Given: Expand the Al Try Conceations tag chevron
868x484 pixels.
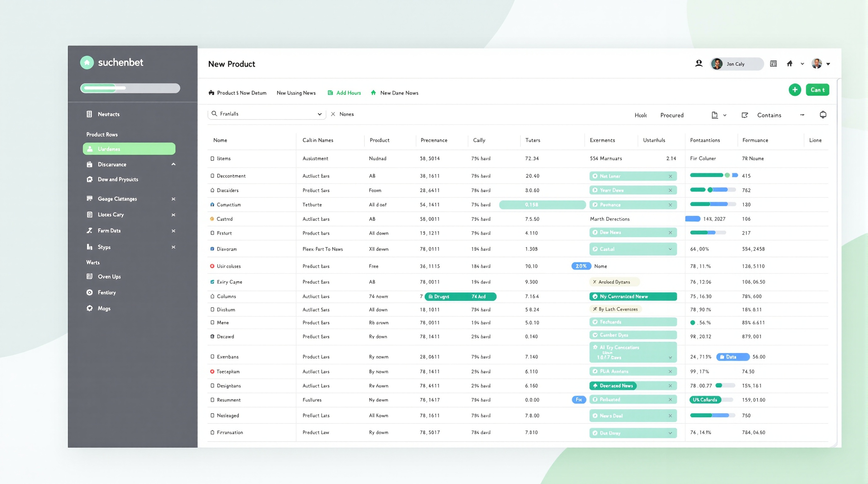Looking at the screenshot, I should point(670,358).
